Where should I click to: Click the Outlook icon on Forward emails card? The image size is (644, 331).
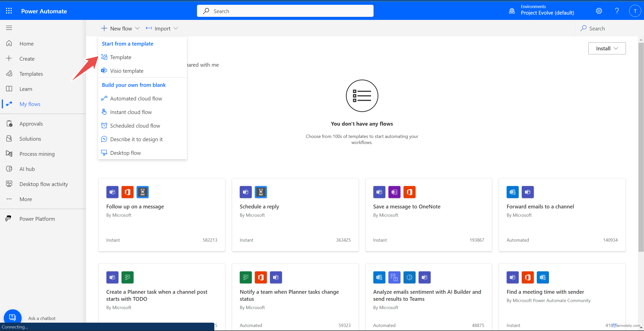(513, 192)
